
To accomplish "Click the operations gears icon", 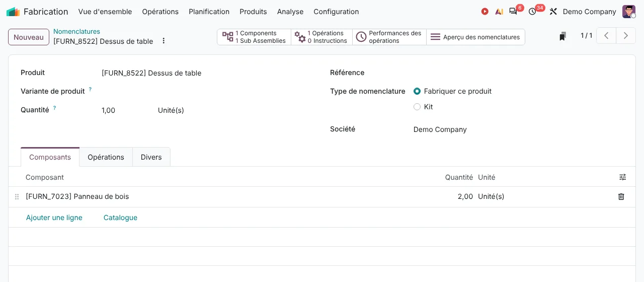I will click(300, 37).
